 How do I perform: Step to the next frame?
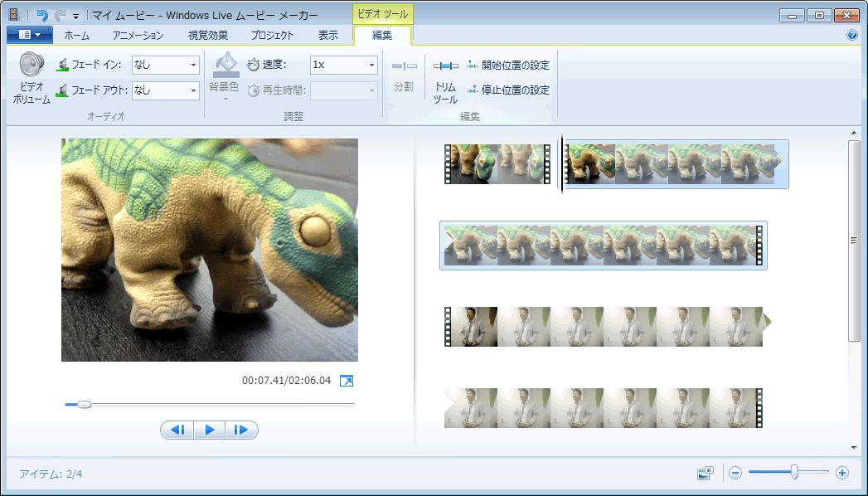pos(241,430)
